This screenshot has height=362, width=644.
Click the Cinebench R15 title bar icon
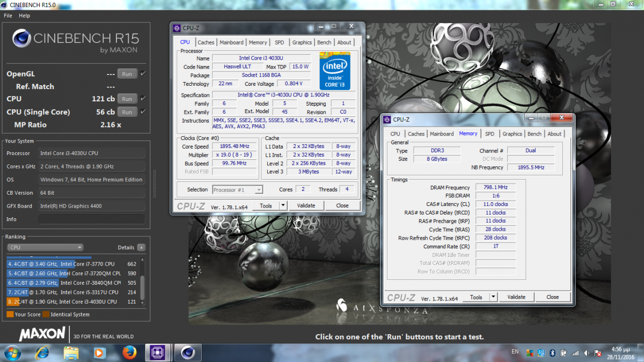(x=5, y=5)
